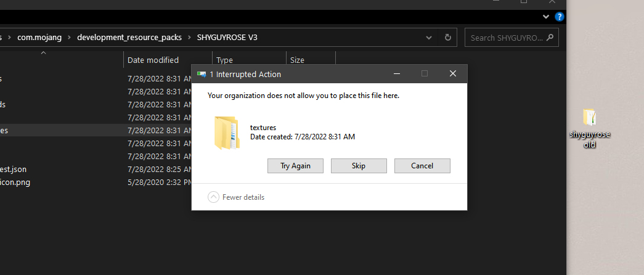The width and height of the screenshot is (644, 275).
Task: Navigate to com.mojang in breadcrumb
Action: pos(39,38)
